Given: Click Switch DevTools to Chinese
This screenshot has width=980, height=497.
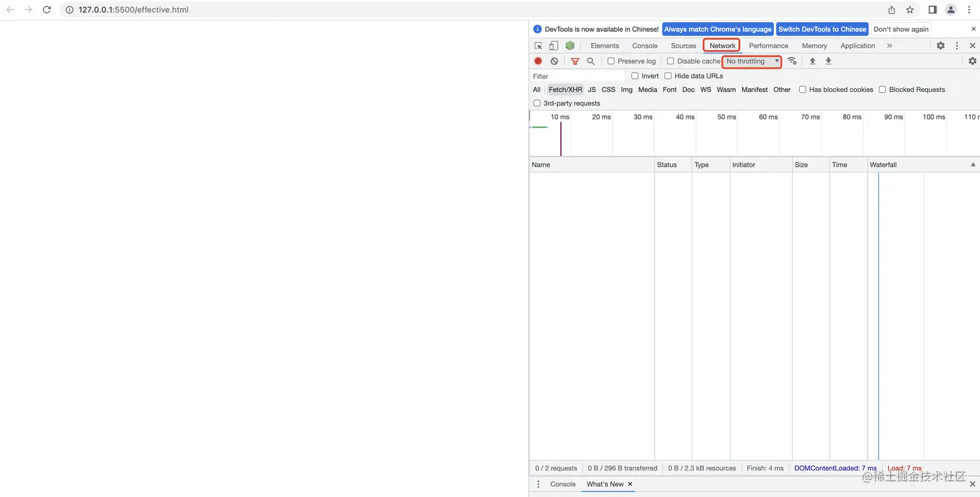Looking at the screenshot, I should (822, 29).
